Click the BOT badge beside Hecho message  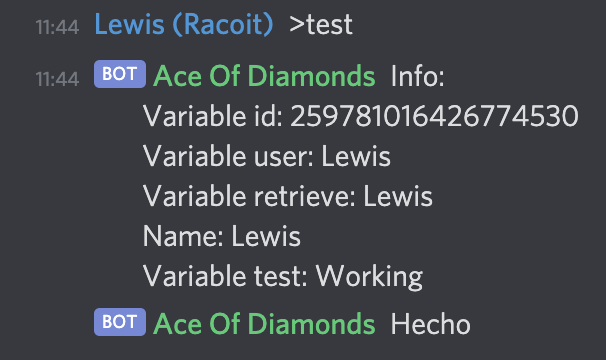(x=120, y=322)
